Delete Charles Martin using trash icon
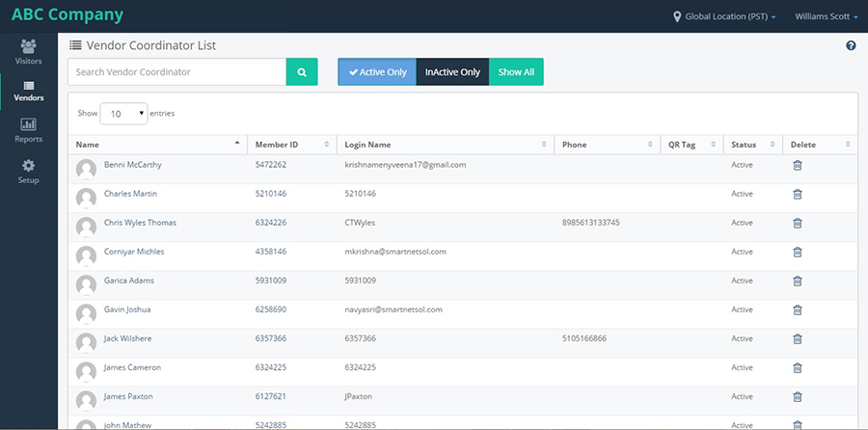Image resolution: width=868 pixels, height=430 pixels. pyautogui.click(x=798, y=194)
